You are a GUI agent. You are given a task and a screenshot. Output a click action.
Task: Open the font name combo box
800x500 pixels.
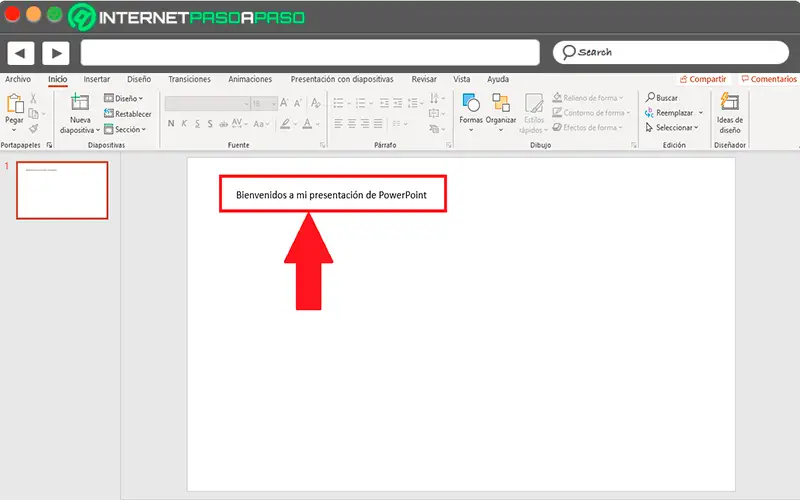(207, 104)
